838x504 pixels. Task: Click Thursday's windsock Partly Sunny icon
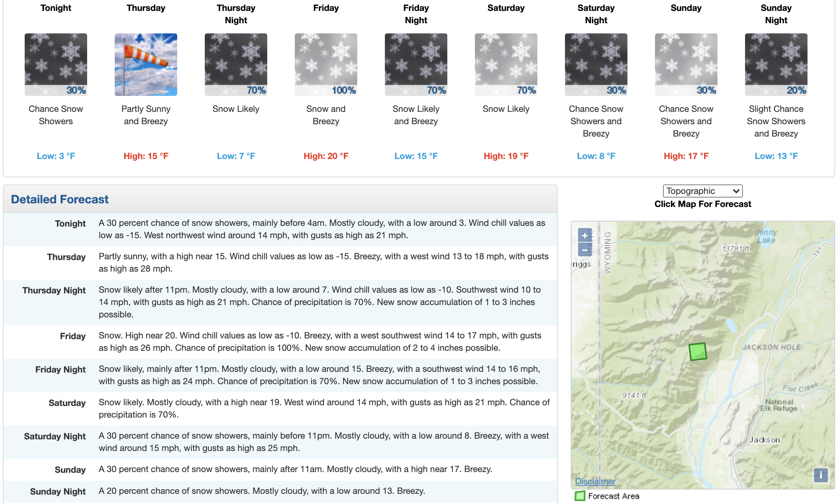point(146,65)
